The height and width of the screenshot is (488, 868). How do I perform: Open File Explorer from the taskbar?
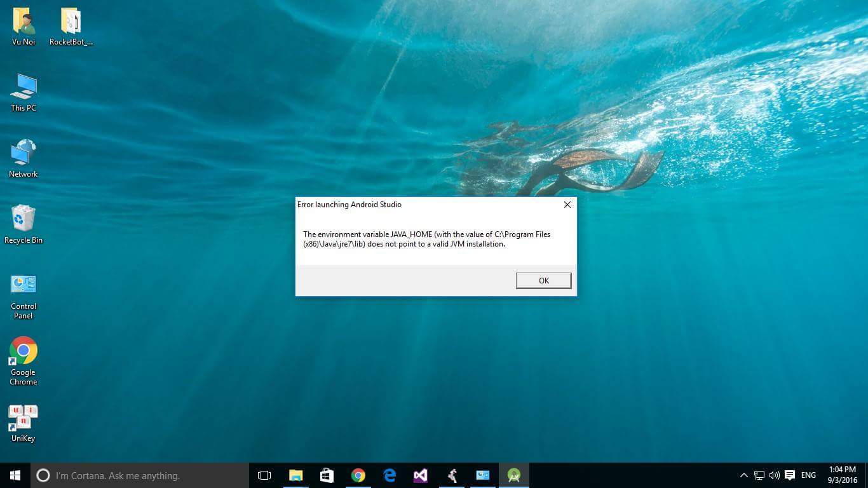pos(296,475)
